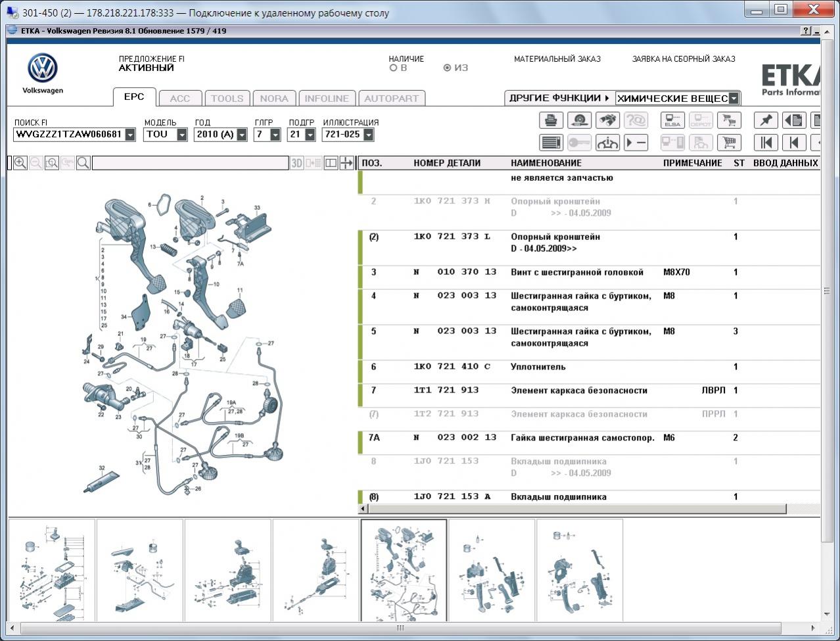Image resolution: width=840 pixels, height=641 pixels.
Task: Click the plain magnifier search icon
Action: pos(83,163)
